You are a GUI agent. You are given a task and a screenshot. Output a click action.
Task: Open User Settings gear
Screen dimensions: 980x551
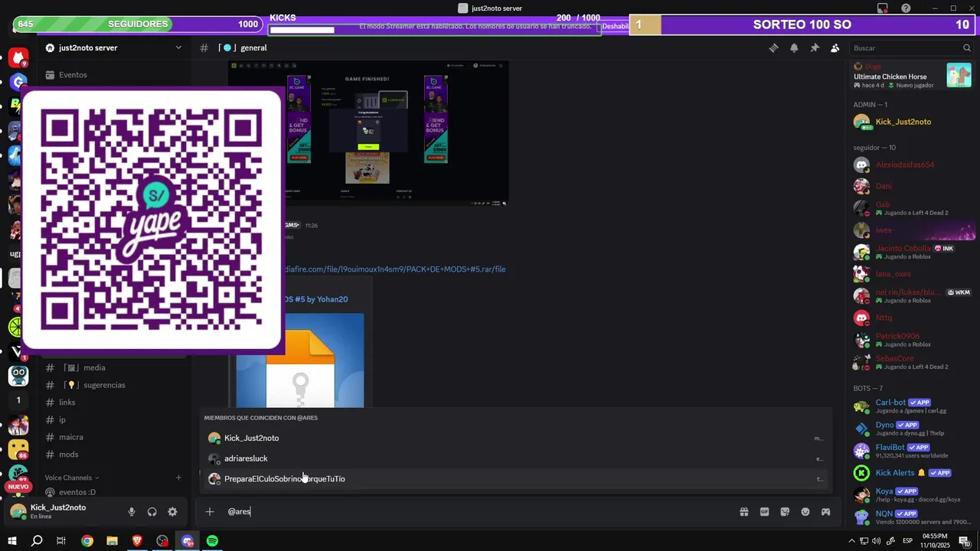pyautogui.click(x=172, y=512)
